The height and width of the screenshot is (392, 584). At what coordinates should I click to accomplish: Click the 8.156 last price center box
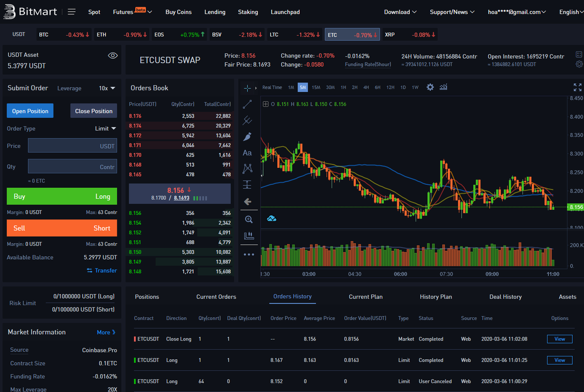point(180,194)
